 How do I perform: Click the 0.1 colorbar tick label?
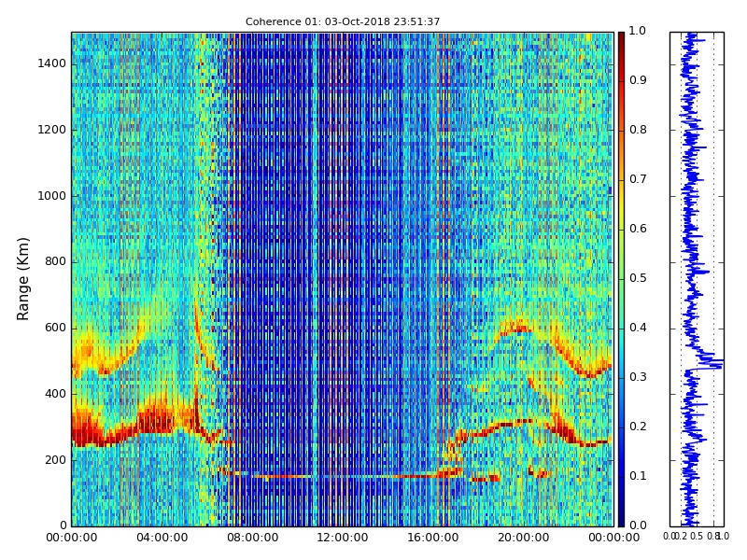[x=638, y=477]
